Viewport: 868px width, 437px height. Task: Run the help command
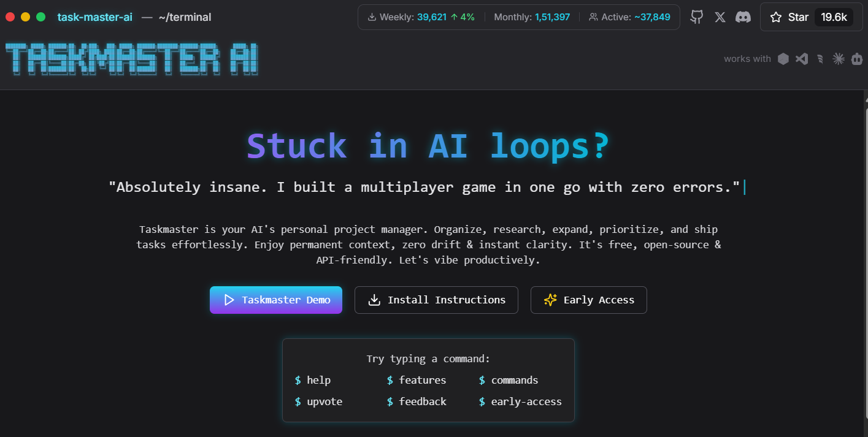click(313, 380)
